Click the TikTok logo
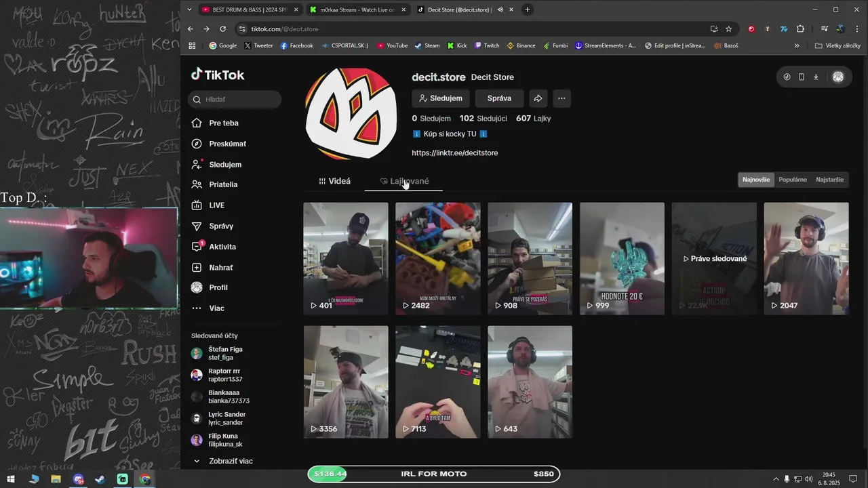Image resolution: width=868 pixels, height=488 pixels. [x=218, y=75]
